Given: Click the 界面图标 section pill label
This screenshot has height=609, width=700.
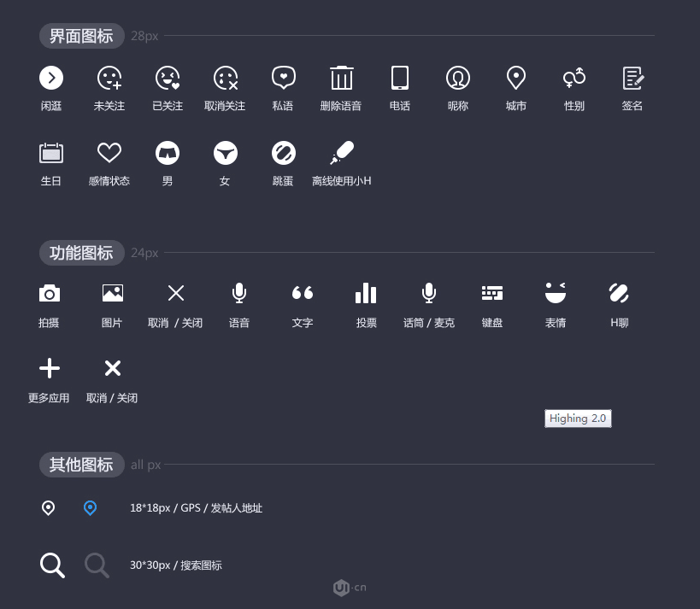Looking at the screenshot, I should pyautogui.click(x=82, y=36).
